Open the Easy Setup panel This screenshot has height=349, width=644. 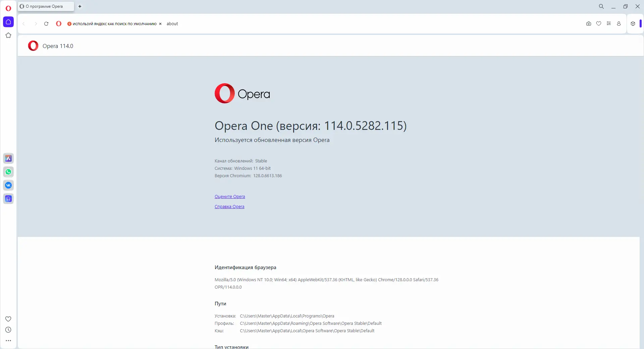pos(609,24)
